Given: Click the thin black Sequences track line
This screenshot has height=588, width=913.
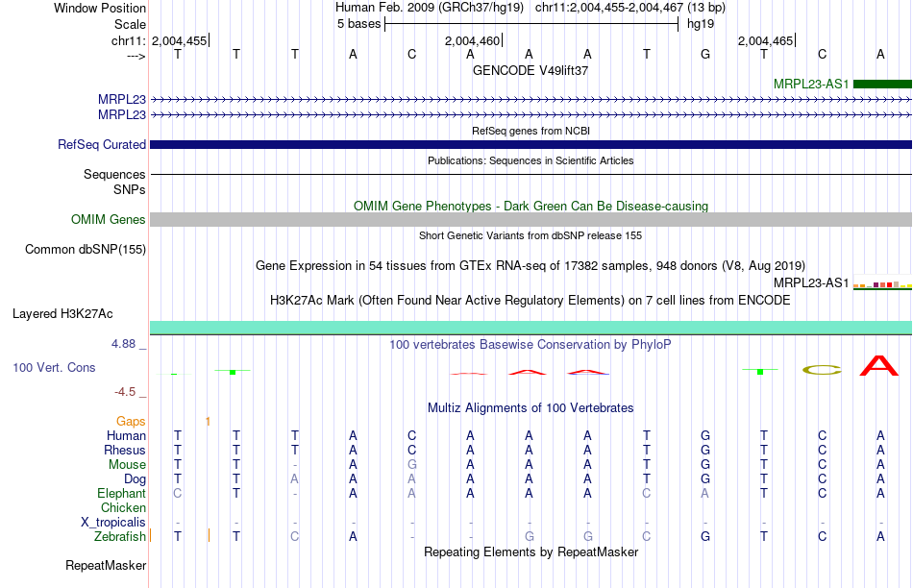Looking at the screenshot, I should pos(531,174).
